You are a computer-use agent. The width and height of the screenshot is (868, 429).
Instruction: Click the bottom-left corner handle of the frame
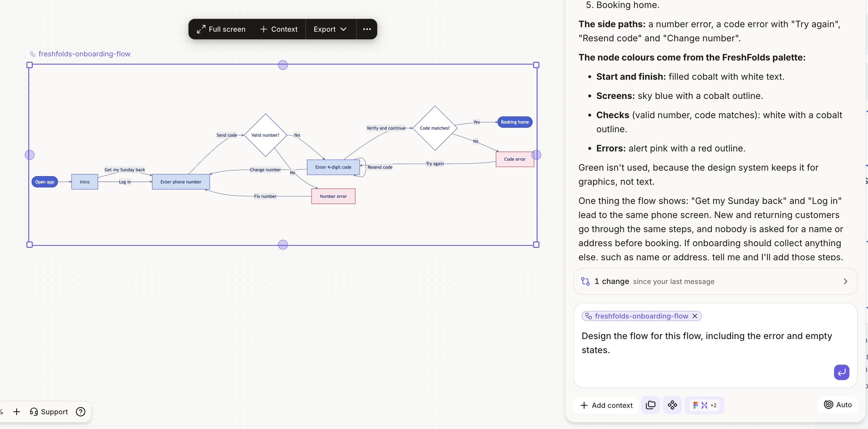(x=30, y=245)
